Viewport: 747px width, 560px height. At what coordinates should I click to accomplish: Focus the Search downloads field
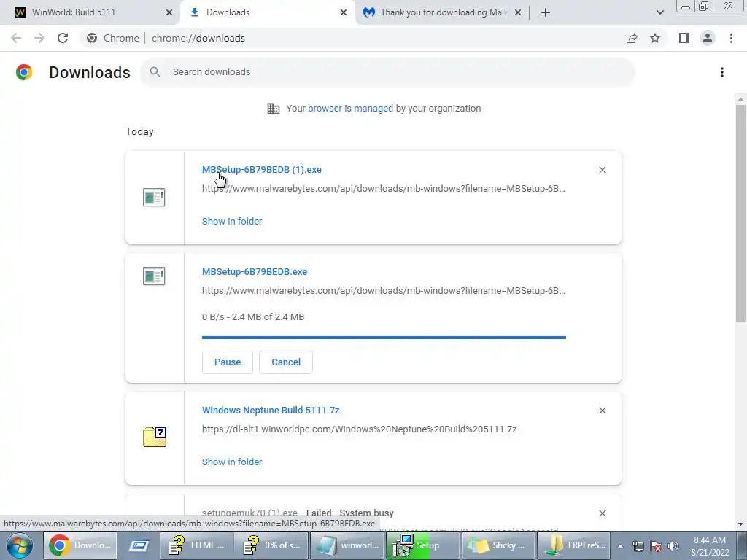(x=387, y=72)
